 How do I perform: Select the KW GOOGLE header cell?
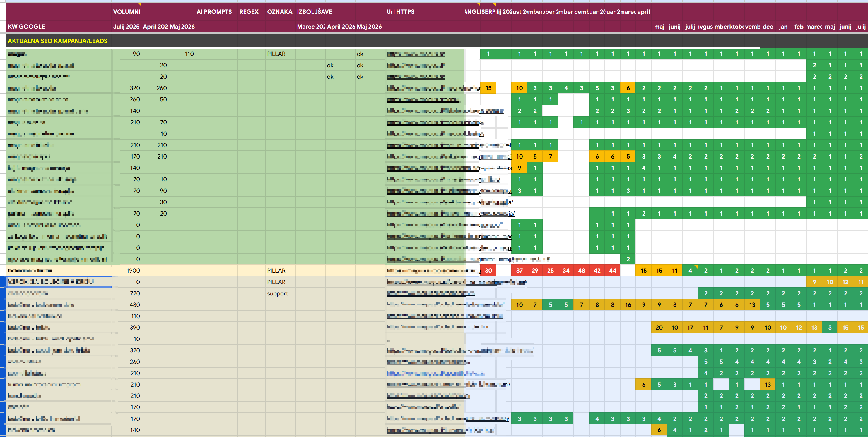(26, 26)
